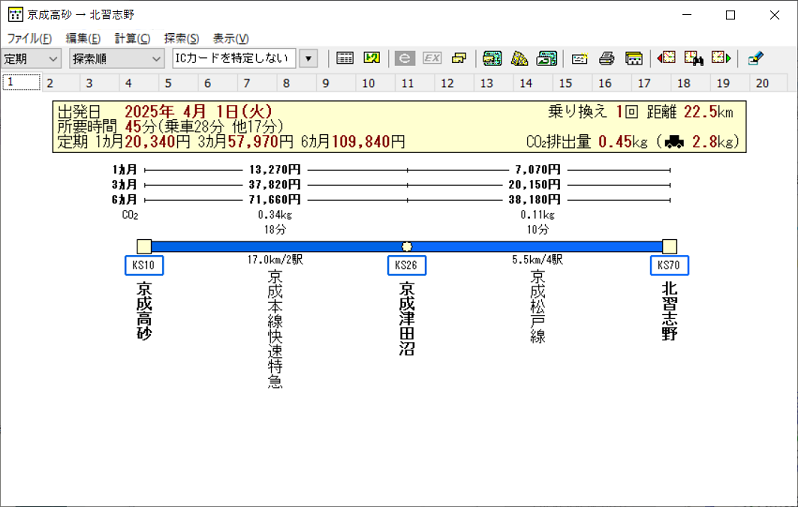Screen dimensions: 798x507
Task: Click the 京成松戸線 line label
Action: [x=538, y=306]
